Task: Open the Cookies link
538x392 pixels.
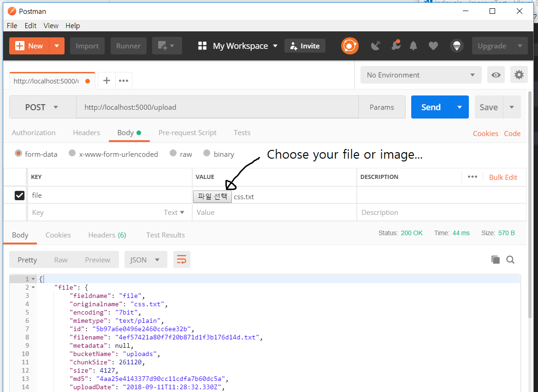Action: pyautogui.click(x=485, y=134)
